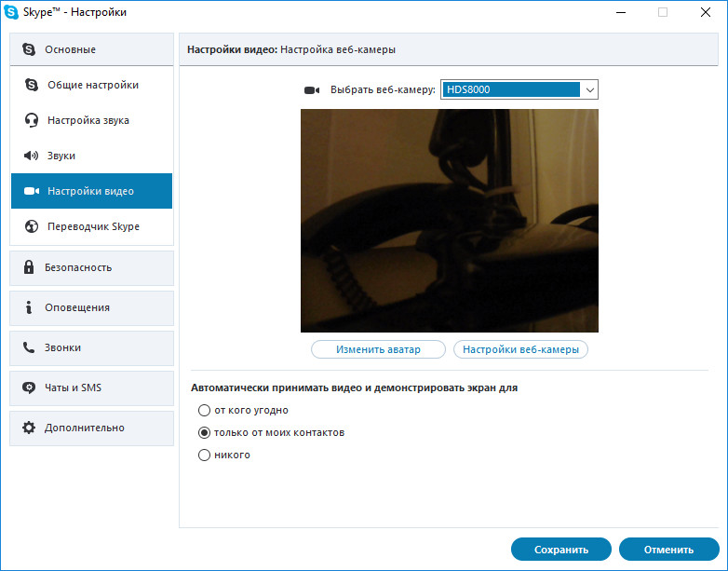Screen dimensions: 728x571
Task: Click the Skype icon next to Общие настройки
Action: pos(32,85)
